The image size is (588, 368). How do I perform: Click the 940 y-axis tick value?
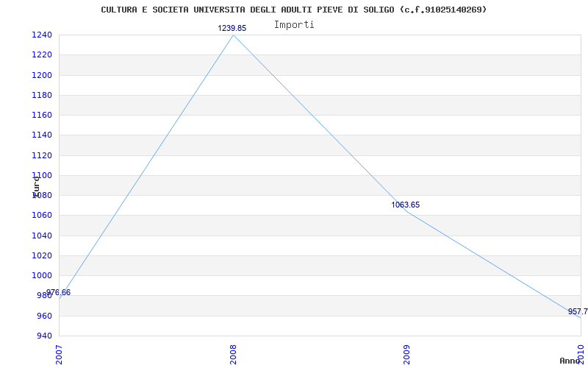tap(44, 336)
